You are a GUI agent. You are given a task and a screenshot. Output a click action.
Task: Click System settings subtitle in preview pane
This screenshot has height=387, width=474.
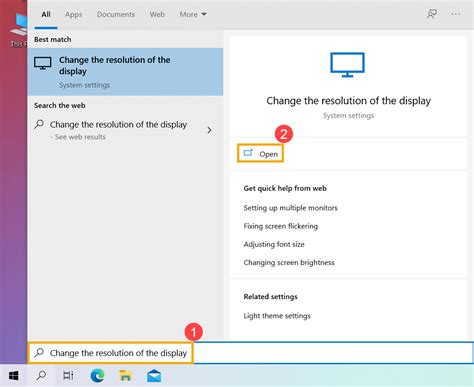click(348, 116)
